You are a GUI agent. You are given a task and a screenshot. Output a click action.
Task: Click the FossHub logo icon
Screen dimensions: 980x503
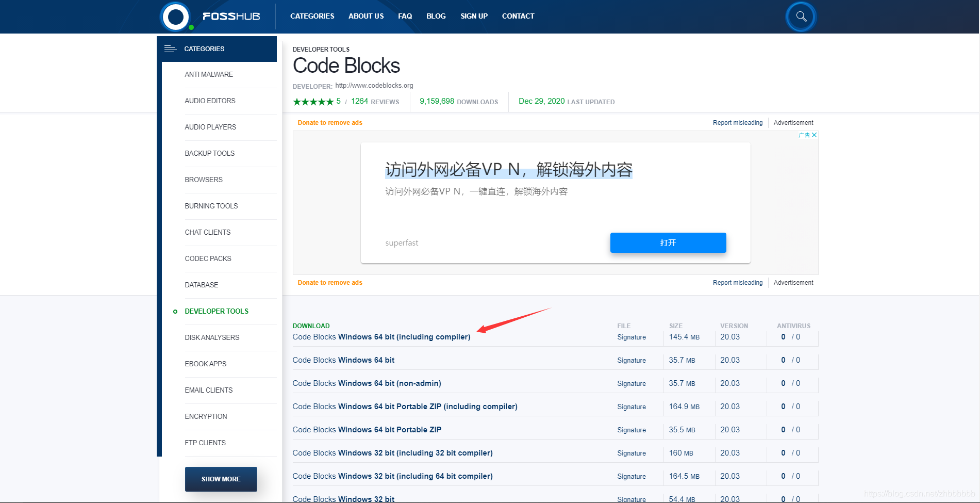click(x=175, y=16)
